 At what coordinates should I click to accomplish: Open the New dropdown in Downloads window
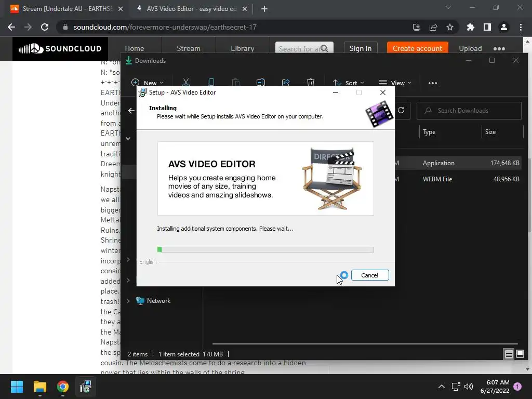[148, 83]
